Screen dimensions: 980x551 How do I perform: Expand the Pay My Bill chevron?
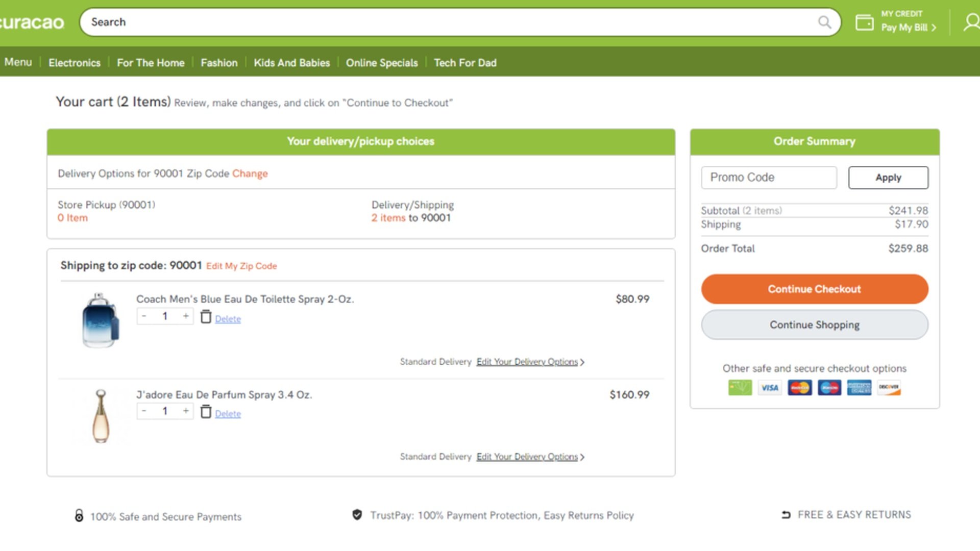[934, 29]
